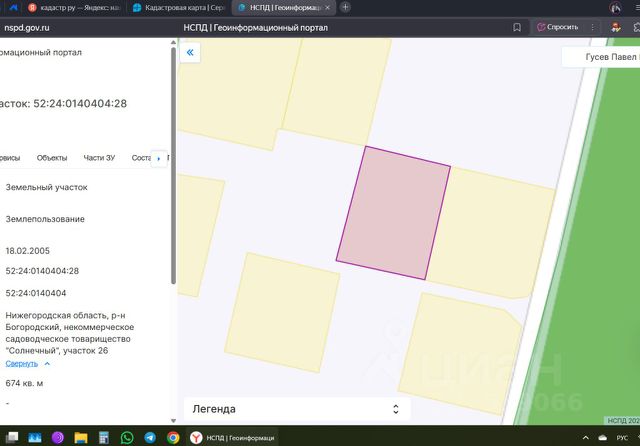Viewport: 640px width, 446px height.
Task: Click the Нижегородская область address text
Action: pyautogui.click(x=70, y=333)
